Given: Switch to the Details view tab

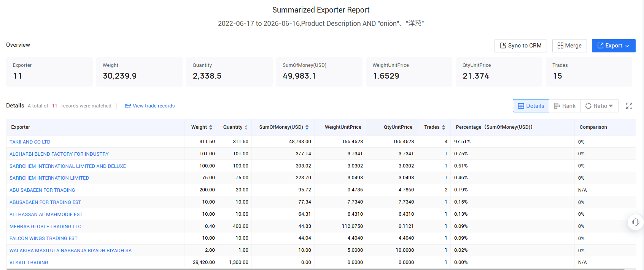Looking at the screenshot, I should pos(531,106).
